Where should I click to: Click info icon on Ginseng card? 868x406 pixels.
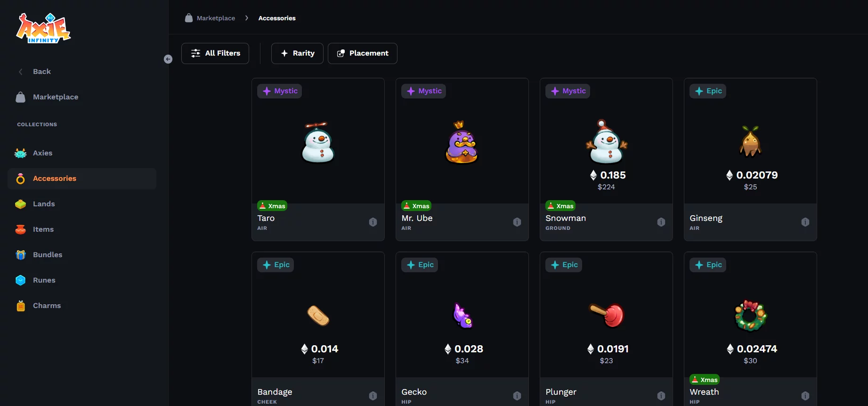pyautogui.click(x=805, y=222)
